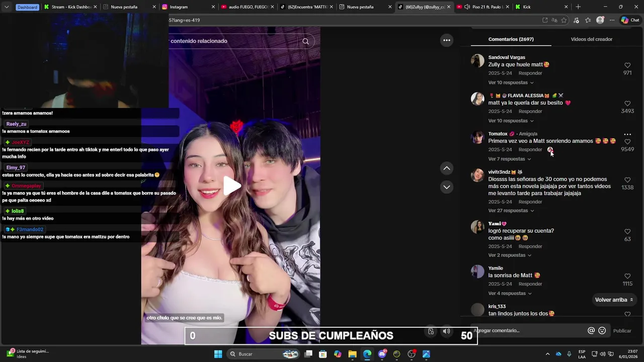Like kris_133's comment heart
Image resolution: width=644 pixels, height=362 pixels.
click(627, 314)
